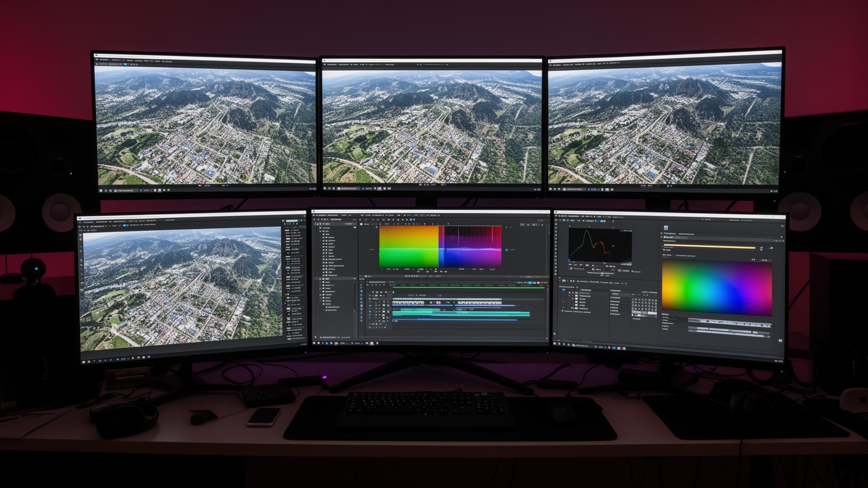This screenshot has height=488, width=868.
Task: Click the magenta-blue half of the spectrum scope
Action: pos(470,247)
